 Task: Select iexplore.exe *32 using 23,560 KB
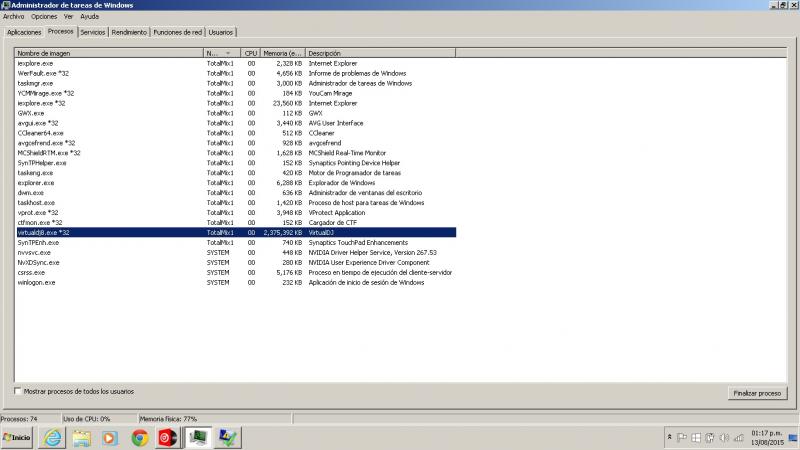coord(236,103)
